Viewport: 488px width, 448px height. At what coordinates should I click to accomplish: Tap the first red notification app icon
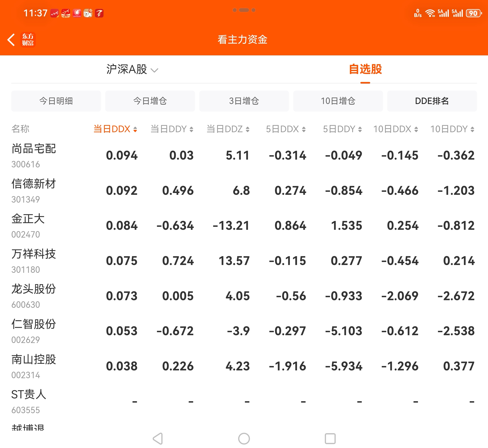[x=55, y=13]
